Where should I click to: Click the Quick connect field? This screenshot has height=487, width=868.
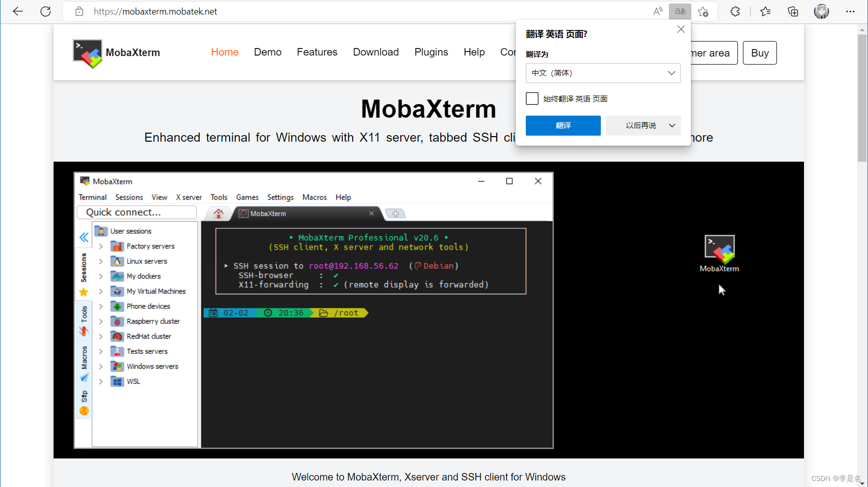pyautogui.click(x=137, y=212)
